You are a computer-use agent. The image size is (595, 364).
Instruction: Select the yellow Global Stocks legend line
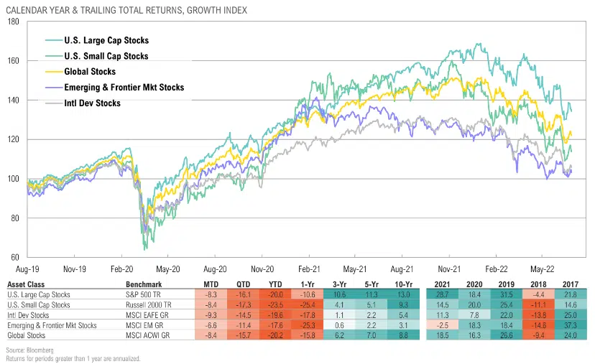tap(53, 72)
